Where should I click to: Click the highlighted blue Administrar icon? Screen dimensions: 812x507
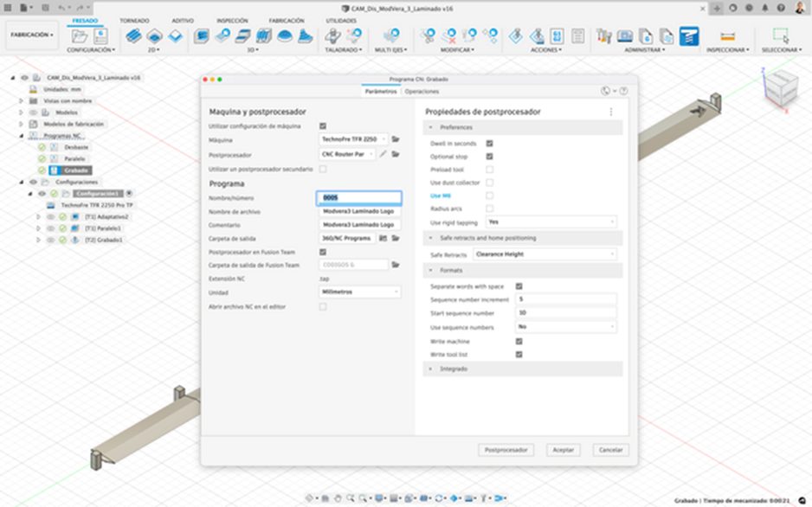689,36
